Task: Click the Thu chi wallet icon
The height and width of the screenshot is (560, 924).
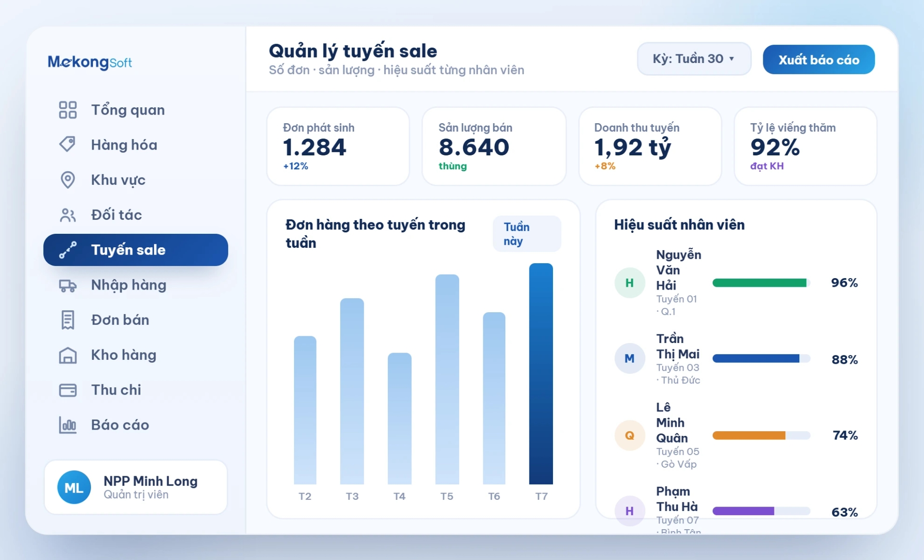Action: click(67, 390)
